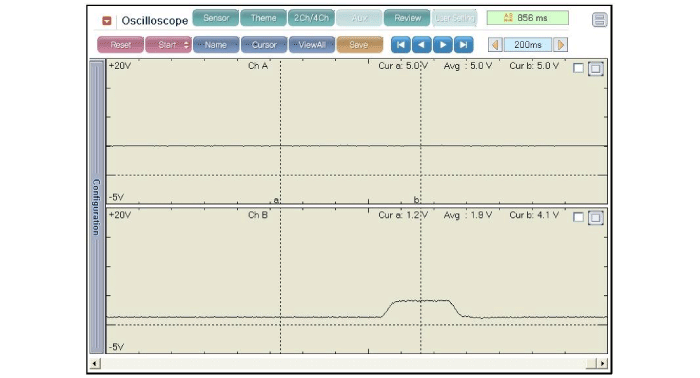The height and width of the screenshot is (378, 700).
Task: Jump to the first record frame
Action: click(400, 45)
